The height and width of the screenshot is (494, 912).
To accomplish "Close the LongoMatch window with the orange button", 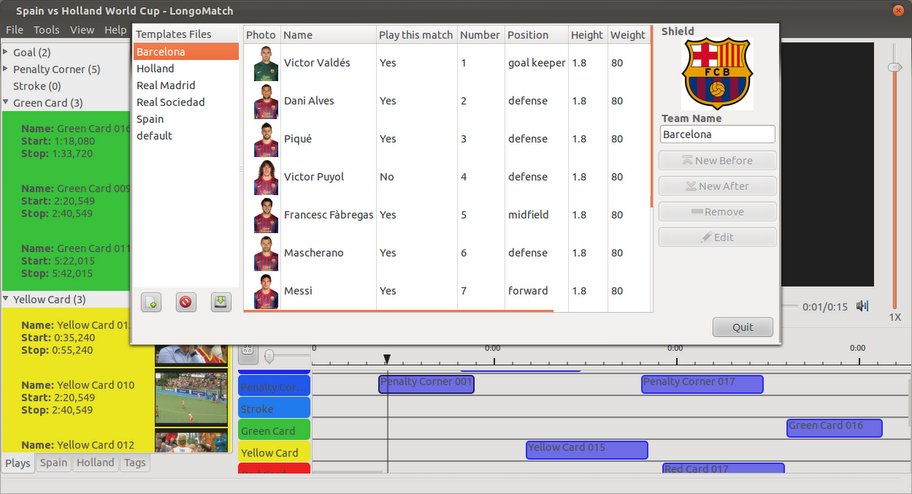I will [x=899, y=10].
